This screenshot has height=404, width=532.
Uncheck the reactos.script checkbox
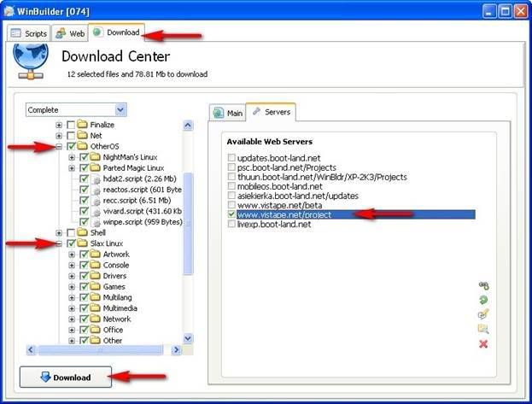click(84, 190)
